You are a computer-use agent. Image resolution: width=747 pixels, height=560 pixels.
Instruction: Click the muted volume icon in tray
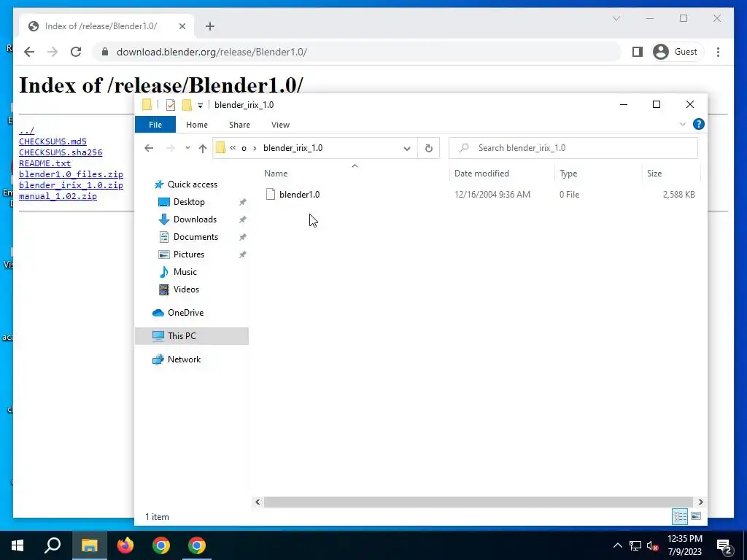click(x=653, y=545)
